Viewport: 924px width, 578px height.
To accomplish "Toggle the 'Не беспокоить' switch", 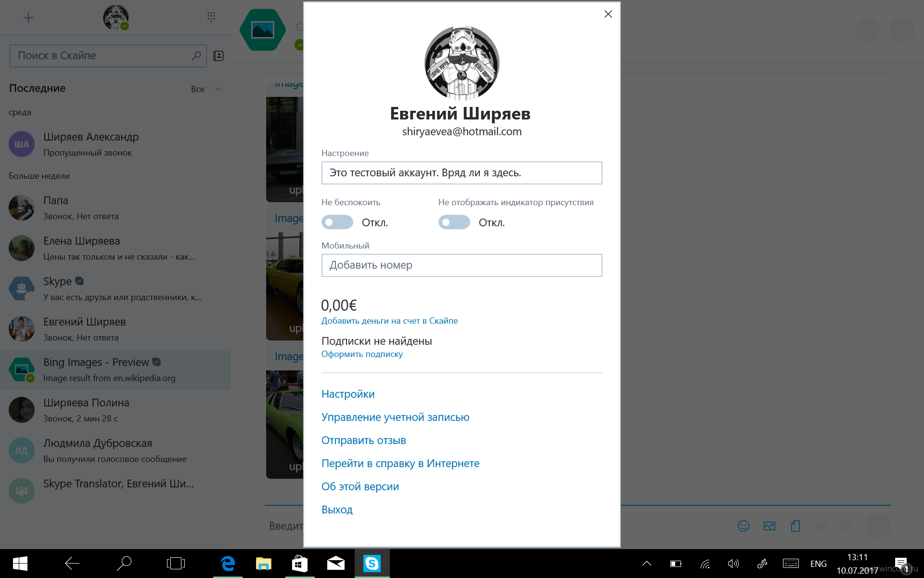I will click(x=337, y=223).
